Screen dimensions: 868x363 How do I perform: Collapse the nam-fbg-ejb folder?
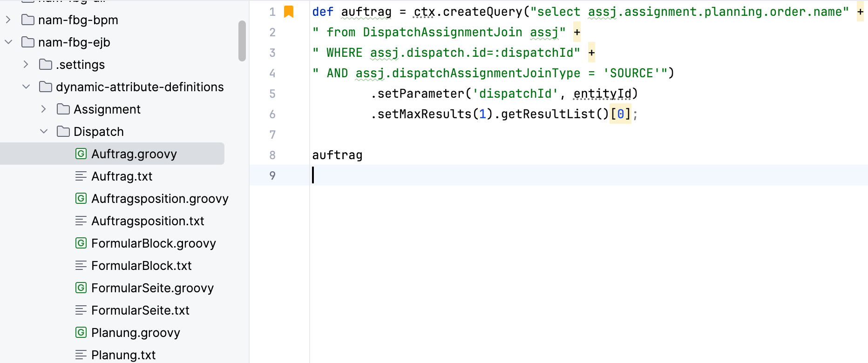(8, 42)
